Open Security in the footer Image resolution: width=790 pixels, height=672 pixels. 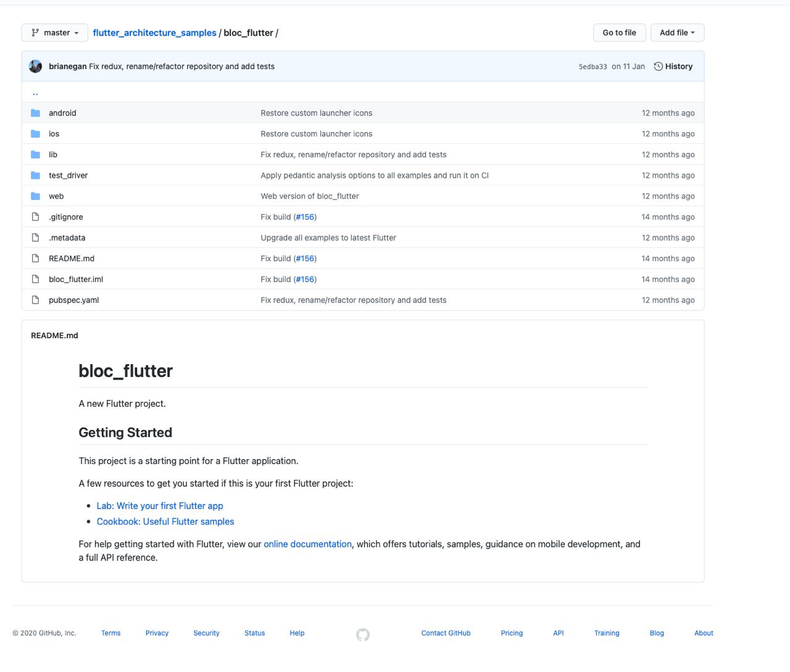point(206,633)
